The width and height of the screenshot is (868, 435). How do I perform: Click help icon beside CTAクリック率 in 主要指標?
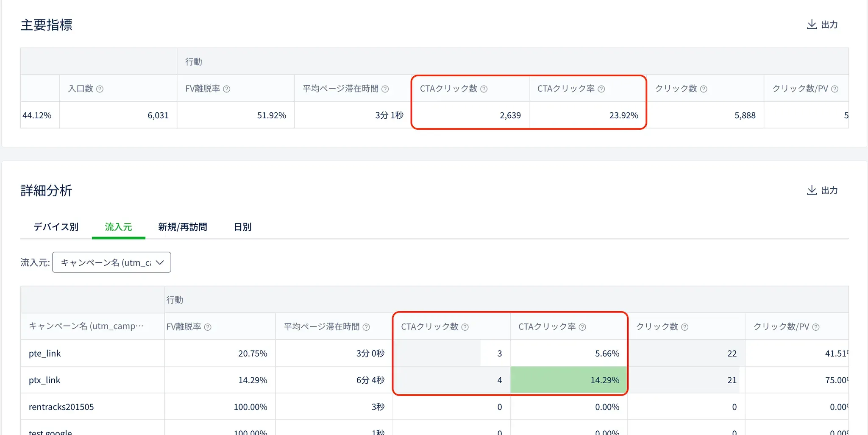(x=601, y=89)
